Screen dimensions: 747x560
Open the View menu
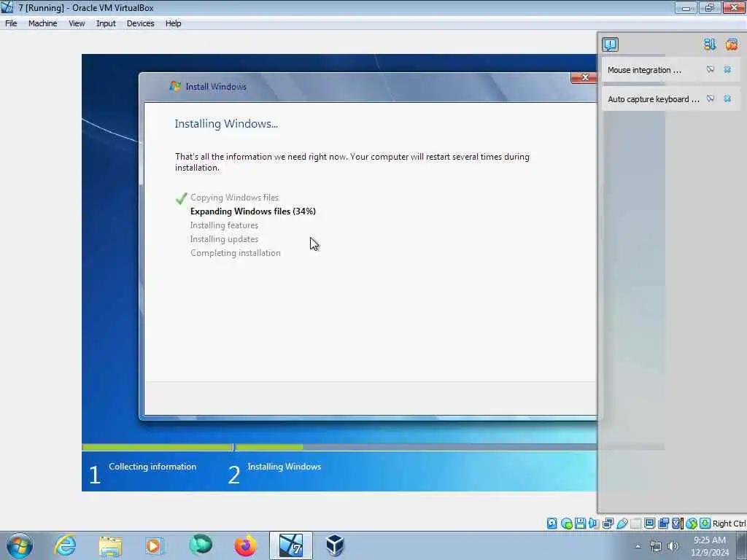click(76, 23)
